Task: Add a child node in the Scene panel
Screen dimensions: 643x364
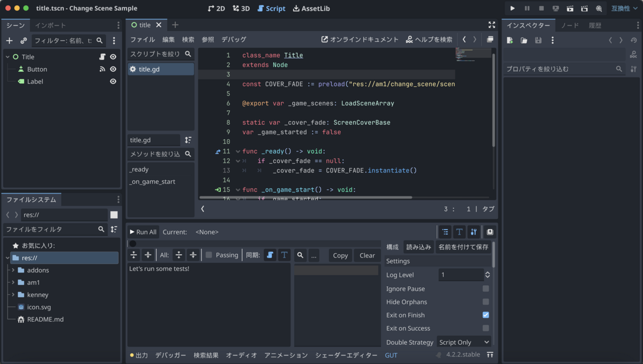Action: pyautogui.click(x=9, y=40)
